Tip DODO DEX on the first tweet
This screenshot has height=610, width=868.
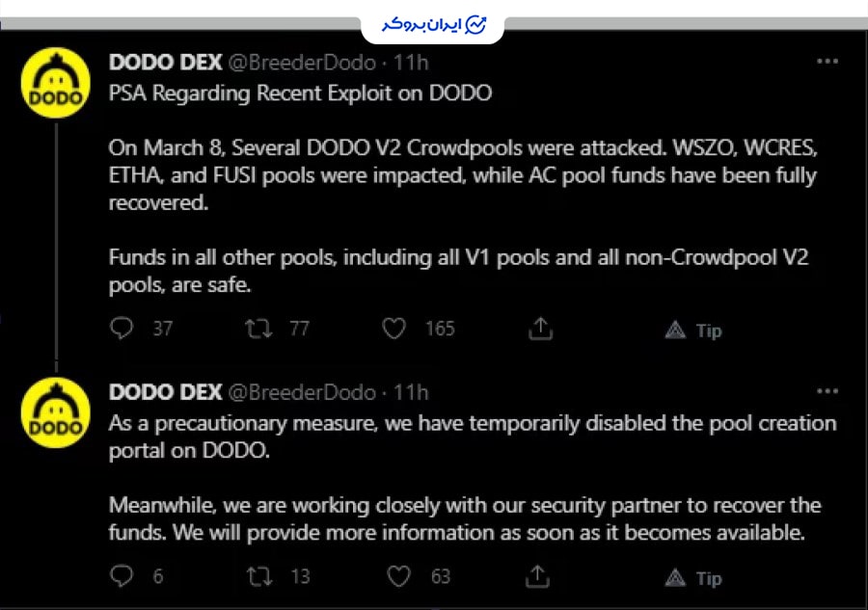click(694, 331)
